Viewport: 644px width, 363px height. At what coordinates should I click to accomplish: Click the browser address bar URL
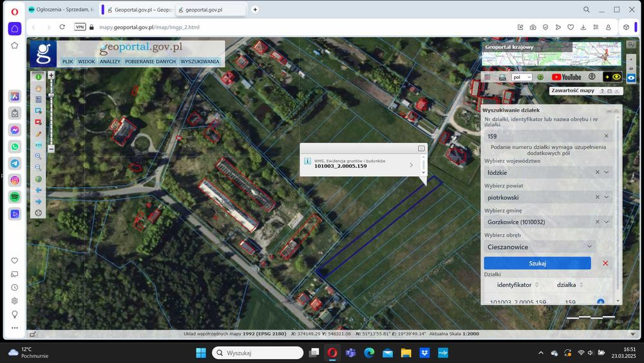point(149,27)
